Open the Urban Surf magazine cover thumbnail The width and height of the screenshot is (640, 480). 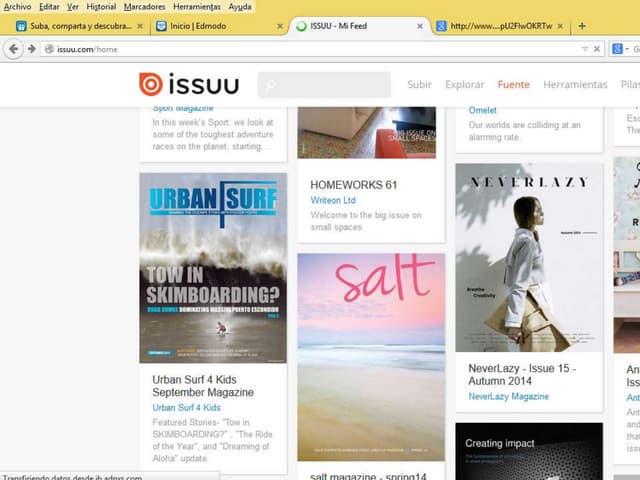pyautogui.click(x=213, y=268)
